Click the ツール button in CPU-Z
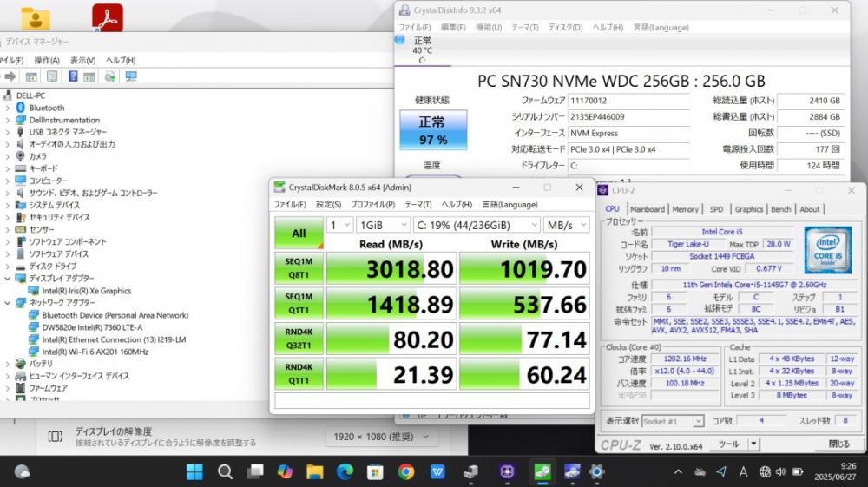868x487 pixels. (728, 444)
